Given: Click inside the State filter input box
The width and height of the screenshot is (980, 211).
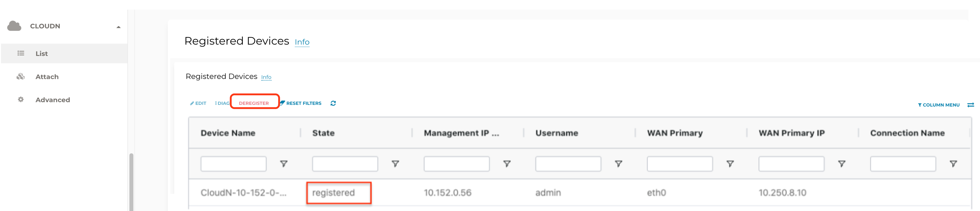Looking at the screenshot, I should [x=344, y=164].
